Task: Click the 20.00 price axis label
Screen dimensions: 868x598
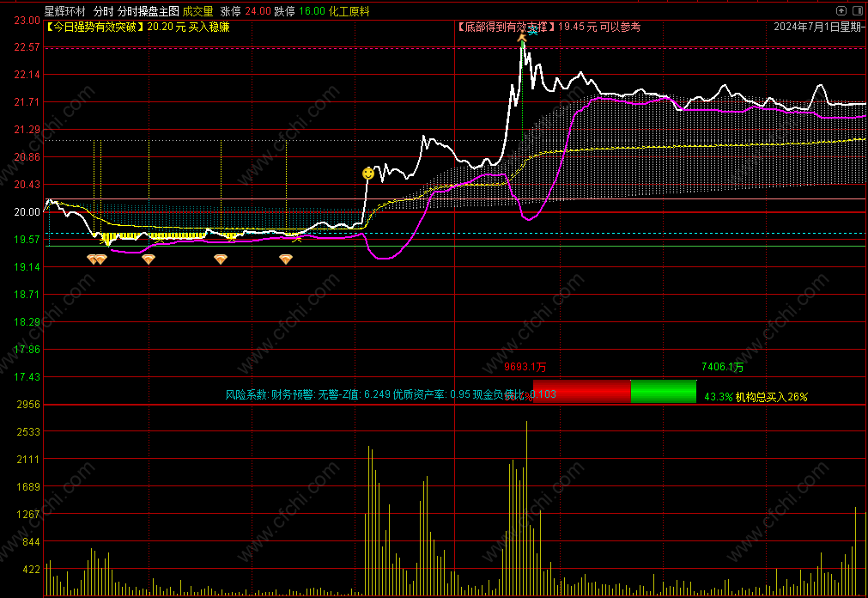Action: (27, 211)
